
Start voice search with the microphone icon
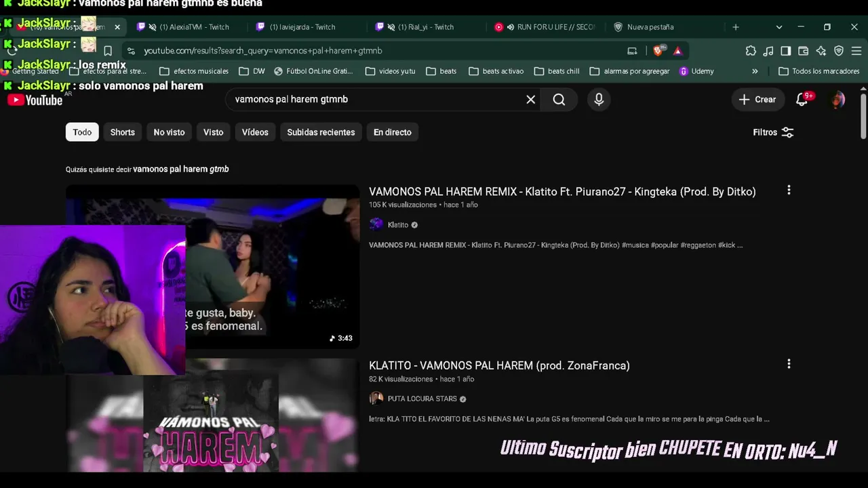tap(599, 100)
